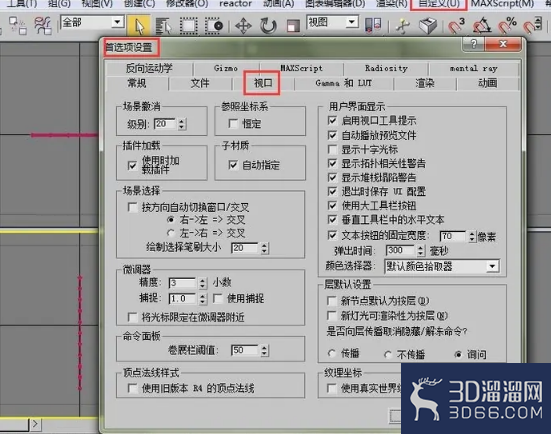Image resolution: width=551 pixels, height=434 pixels.
Task: Adjust the 绘制选择笔刷大小 spinner arrows
Action: click(264, 248)
